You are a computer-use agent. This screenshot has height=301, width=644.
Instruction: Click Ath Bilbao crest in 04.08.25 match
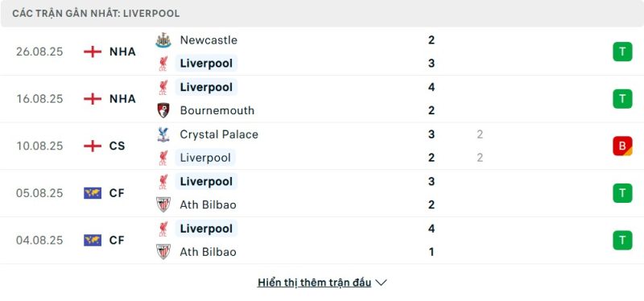pos(163,252)
